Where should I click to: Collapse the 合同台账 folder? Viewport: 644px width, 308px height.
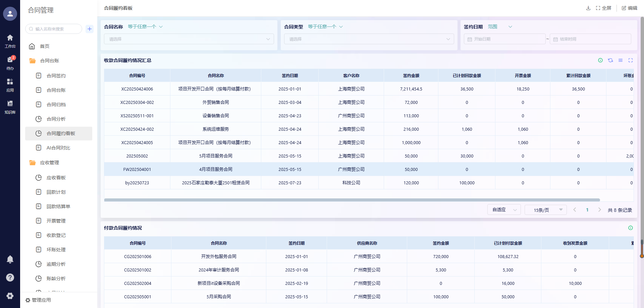click(x=50, y=61)
